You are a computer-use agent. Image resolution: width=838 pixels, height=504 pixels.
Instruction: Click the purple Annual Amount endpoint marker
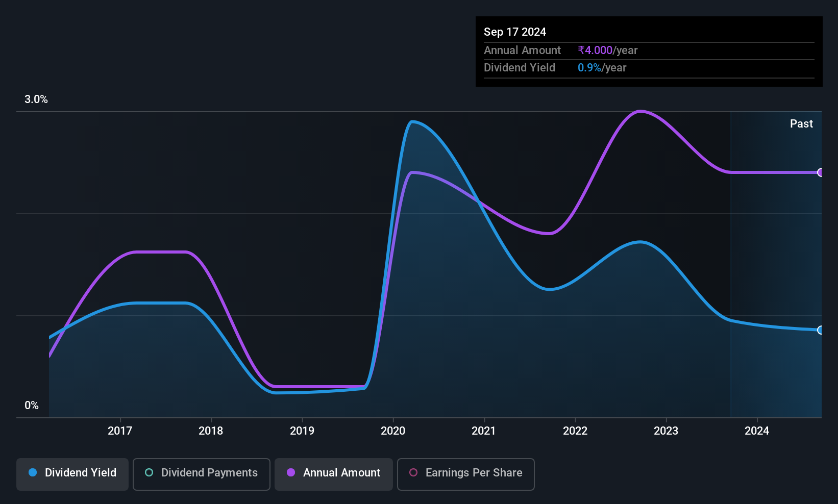click(820, 172)
